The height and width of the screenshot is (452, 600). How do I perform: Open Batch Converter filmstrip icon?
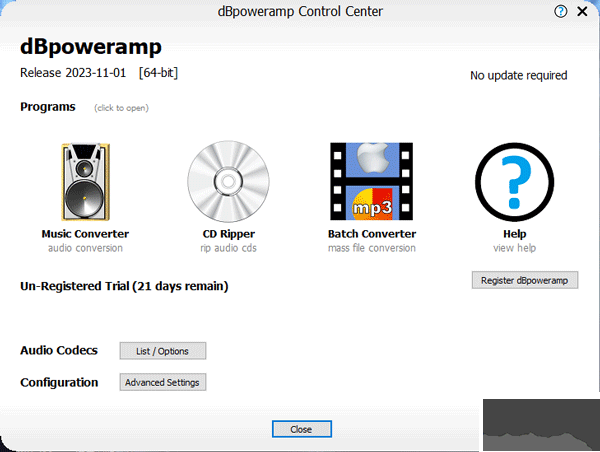pyautogui.click(x=372, y=181)
